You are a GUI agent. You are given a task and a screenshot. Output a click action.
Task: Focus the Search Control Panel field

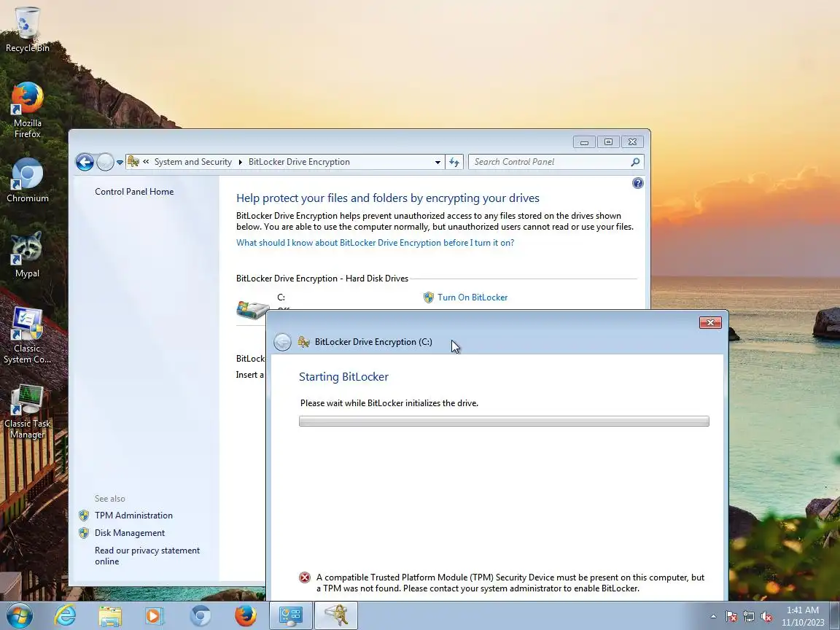coord(556,162)
